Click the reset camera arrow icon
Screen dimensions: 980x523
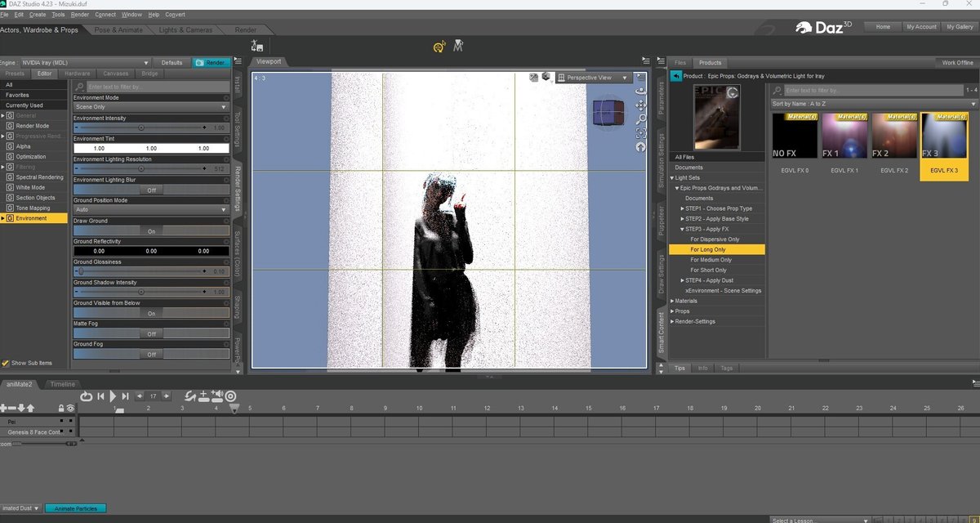click(x=641, y=147)
